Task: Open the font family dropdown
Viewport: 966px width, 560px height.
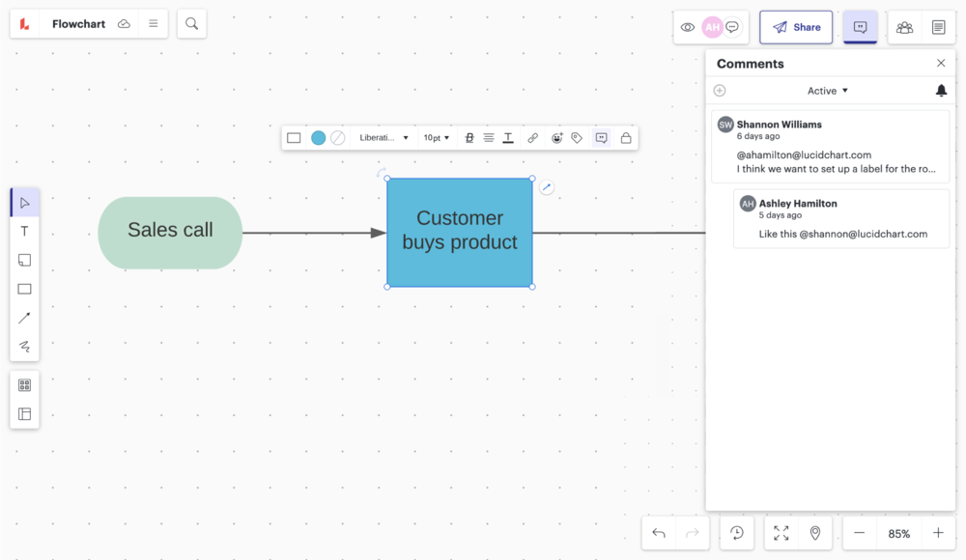Action: (x=384, y=138)
